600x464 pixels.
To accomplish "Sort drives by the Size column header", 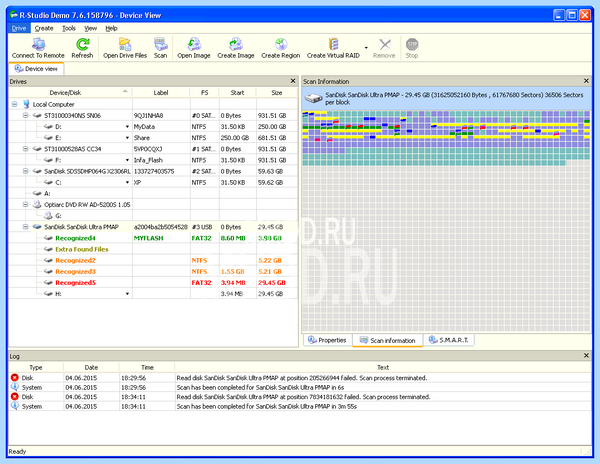I will click(x=277, y=93).
